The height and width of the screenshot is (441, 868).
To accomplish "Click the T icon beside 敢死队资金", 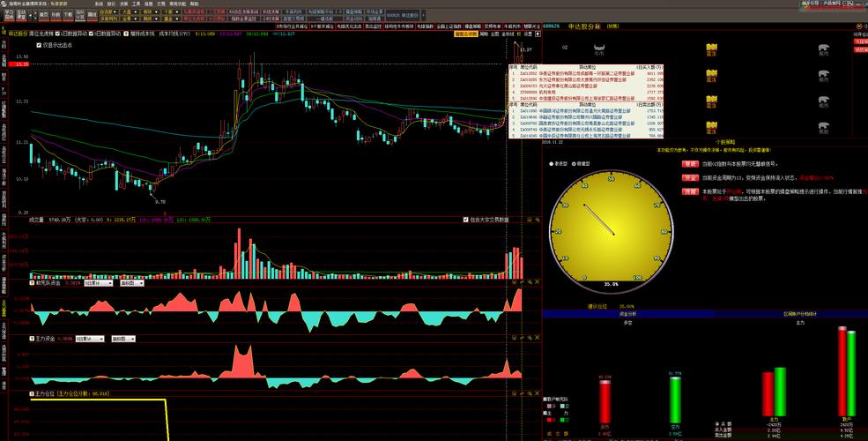I will (x=32, y=283).
